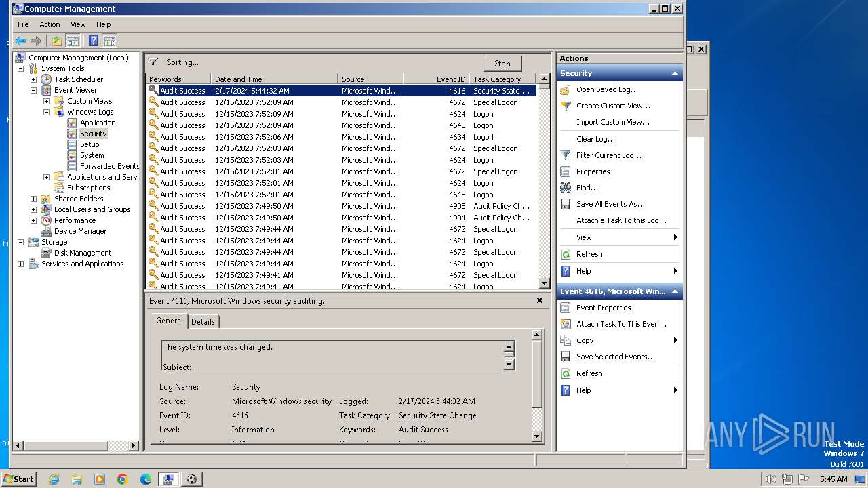The height and width of the screenshot is (488, 868).
Task: Click the Open Saved Log folder icon
Action: 566,89
